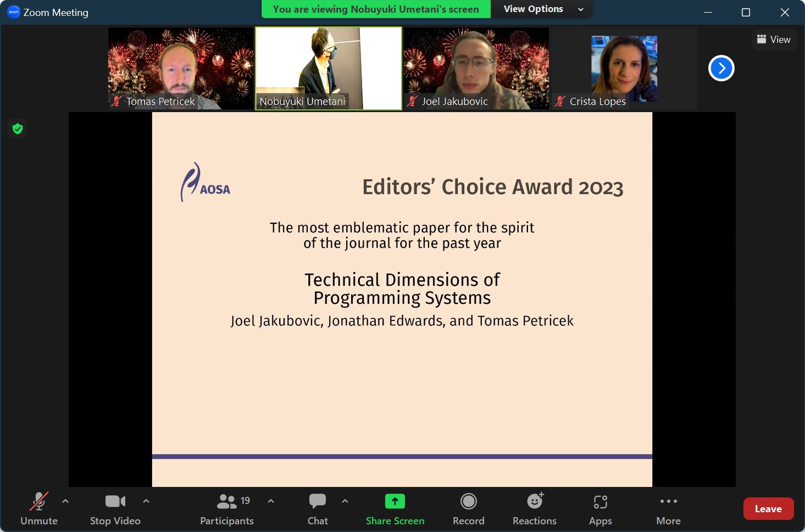Open the Chat panel
Viewport: 805px width, 532px height.
318,502
